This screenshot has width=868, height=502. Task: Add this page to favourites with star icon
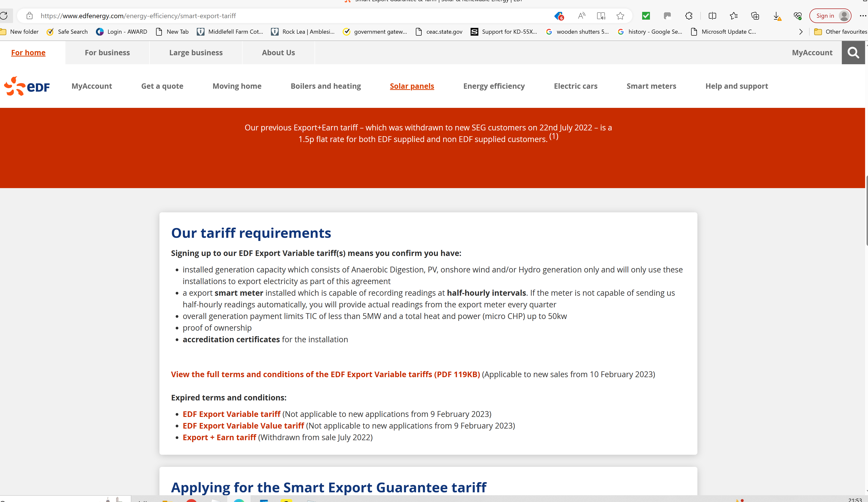620,16
